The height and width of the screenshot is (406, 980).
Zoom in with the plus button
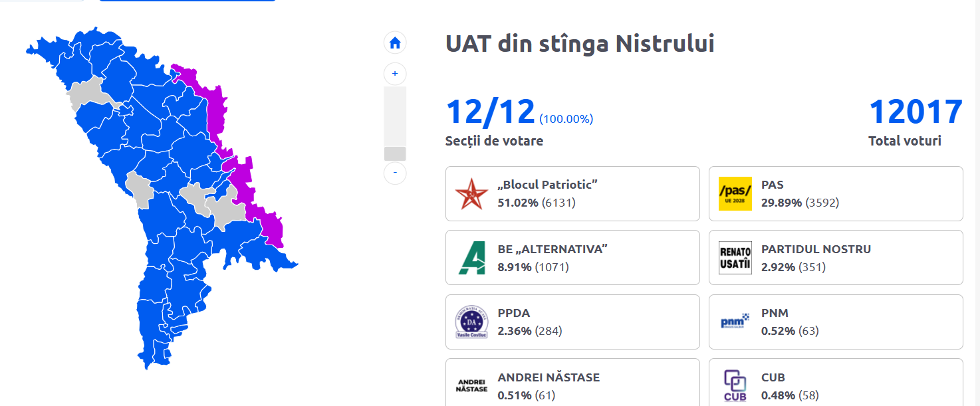pyautogui.click(x=395, y=74)
